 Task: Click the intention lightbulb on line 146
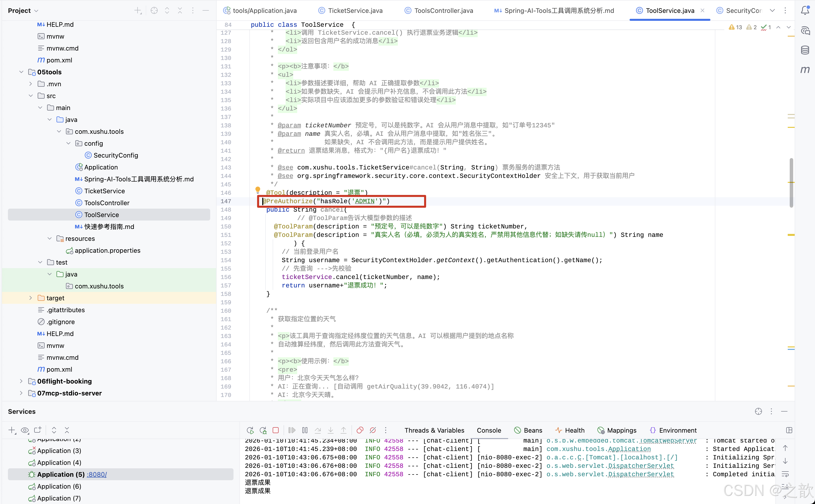[x=258, y=190]
